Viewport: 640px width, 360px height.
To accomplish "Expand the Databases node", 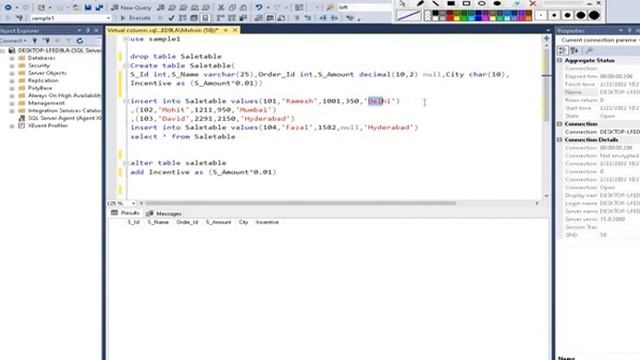I will click(x=12, y=58).
